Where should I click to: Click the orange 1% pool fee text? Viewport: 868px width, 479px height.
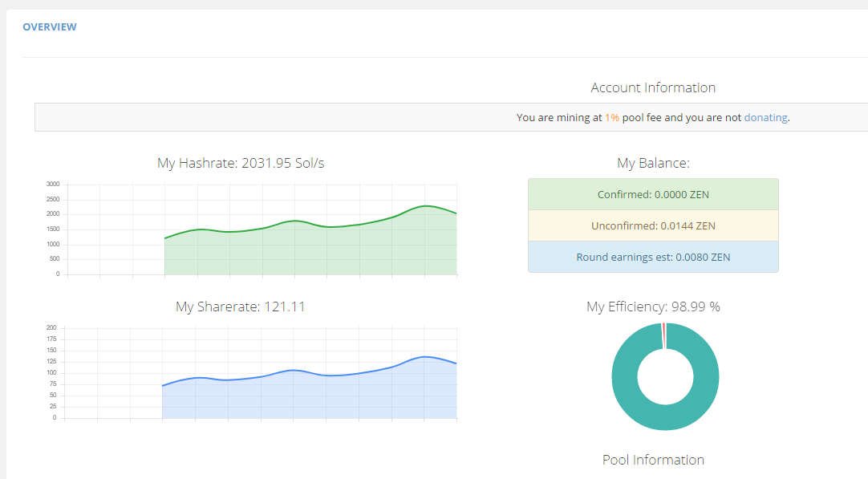coord(612,117)
